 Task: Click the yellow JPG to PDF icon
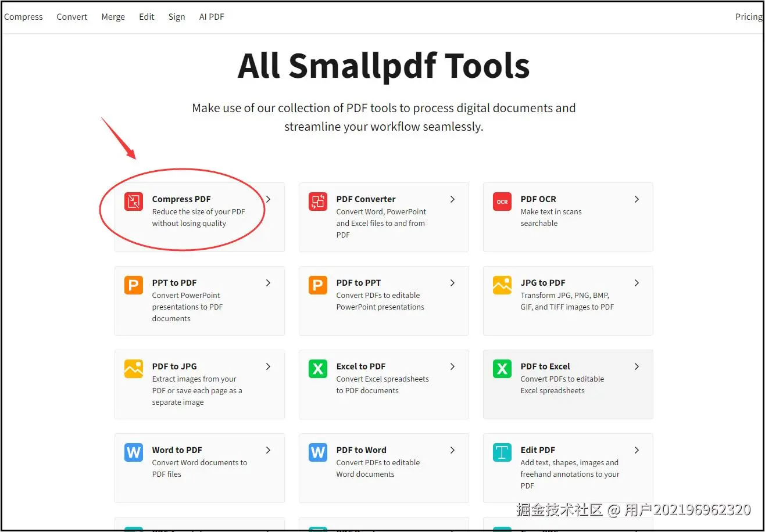click(x=502, y=285)
